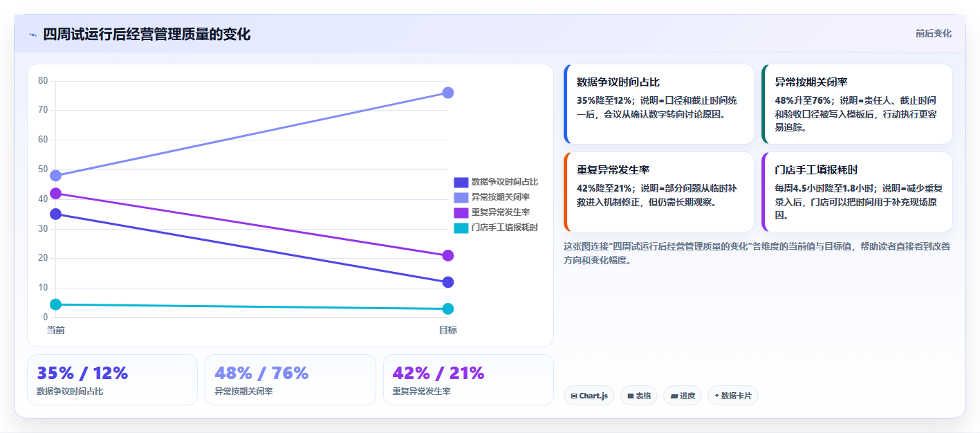The width and height of the screenshot is (980, 433).
Task: Click legend label 门店手工填报耗时
Action: [x=505, y=228]
